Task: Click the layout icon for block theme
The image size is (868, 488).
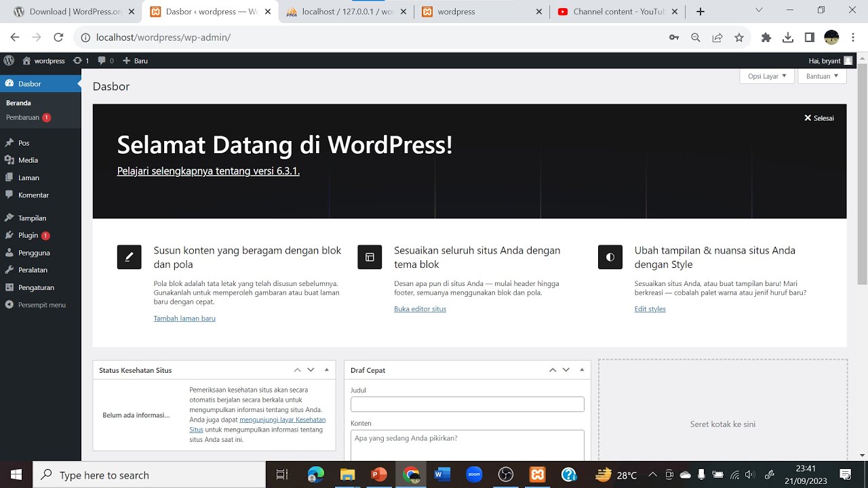Action: (x=370, y=258)
